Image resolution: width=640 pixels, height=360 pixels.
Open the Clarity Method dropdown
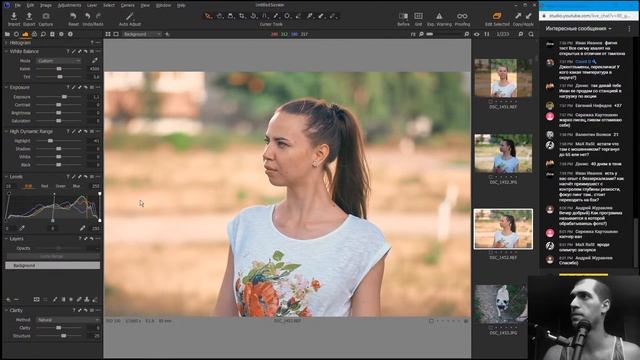(x=68, y=320)
